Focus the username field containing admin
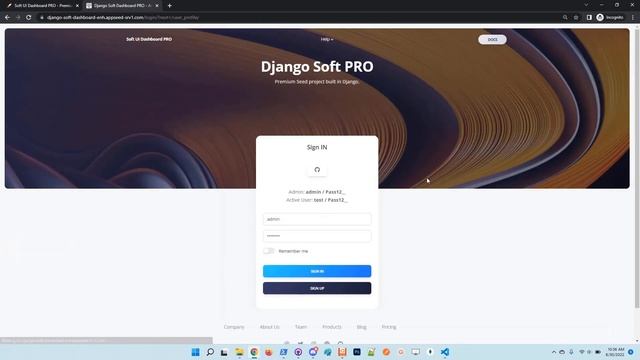The image size is (640, 360). point(317,219)
